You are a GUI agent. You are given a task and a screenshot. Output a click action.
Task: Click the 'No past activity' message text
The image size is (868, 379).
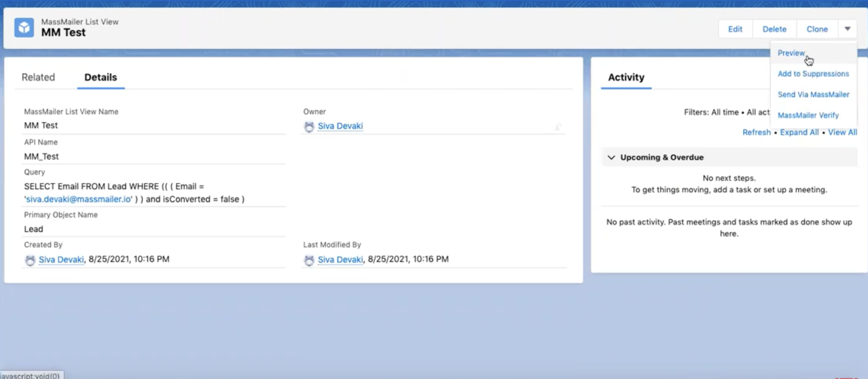729,228
